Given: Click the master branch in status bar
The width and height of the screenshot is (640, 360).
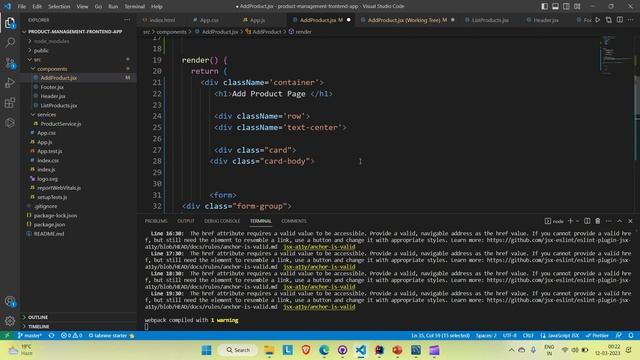Looking at the screenshot, I should pos(30,336).
